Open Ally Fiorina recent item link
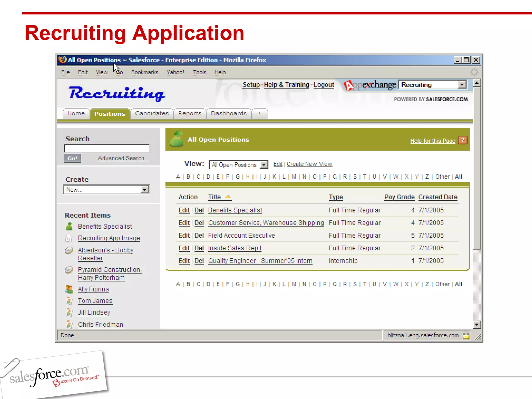This screenshot has height=399, width=532. 93,289
